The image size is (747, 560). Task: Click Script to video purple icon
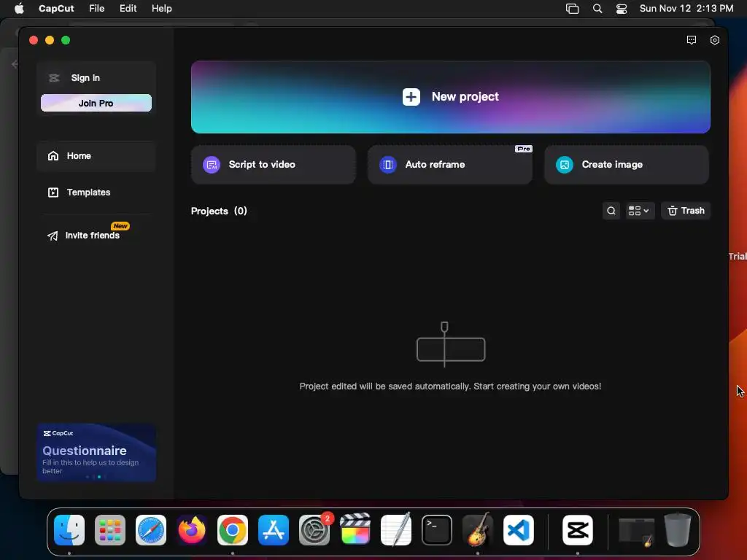[x=212, y=165]
